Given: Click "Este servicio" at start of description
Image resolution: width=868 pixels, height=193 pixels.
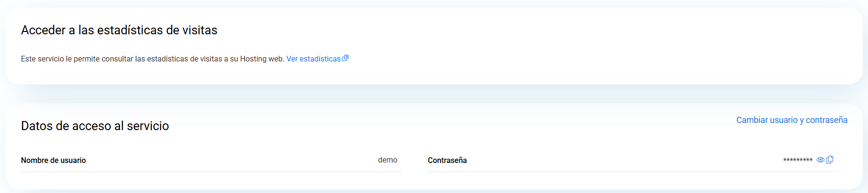Looking at the screenshot, I should 42,59.
